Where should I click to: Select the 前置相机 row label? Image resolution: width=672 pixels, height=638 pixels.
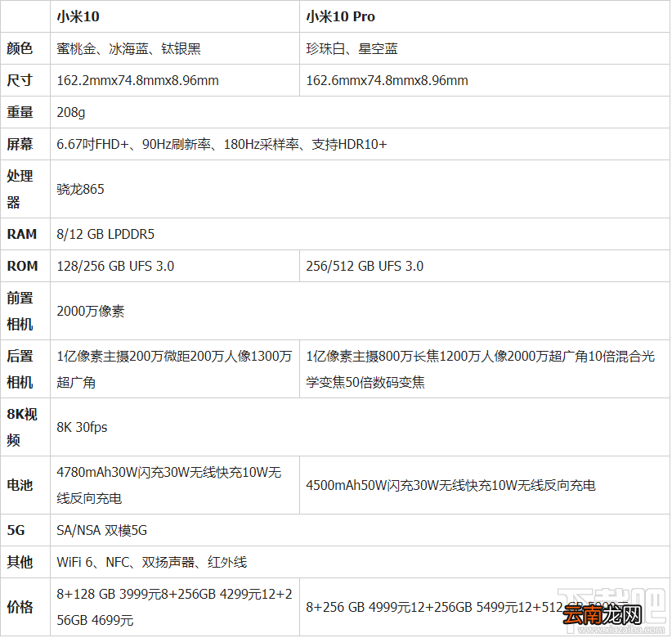[20, 311]
